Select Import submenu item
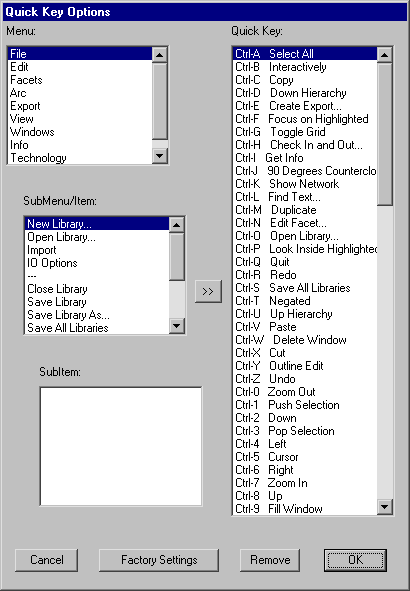 97,250
